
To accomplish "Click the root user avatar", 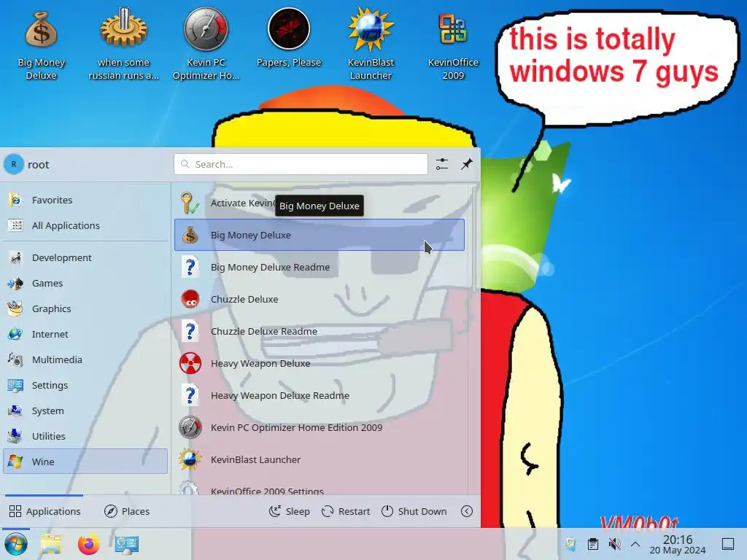I will [x=14, y=164].
